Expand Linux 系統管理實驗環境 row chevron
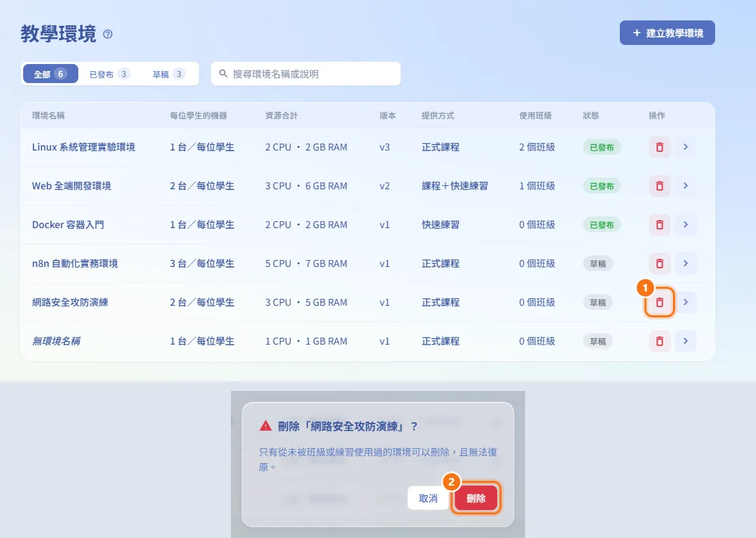Image resolution: width=756 pixels, height=538 pixels. pyautogui.click(x=686, y=147)
